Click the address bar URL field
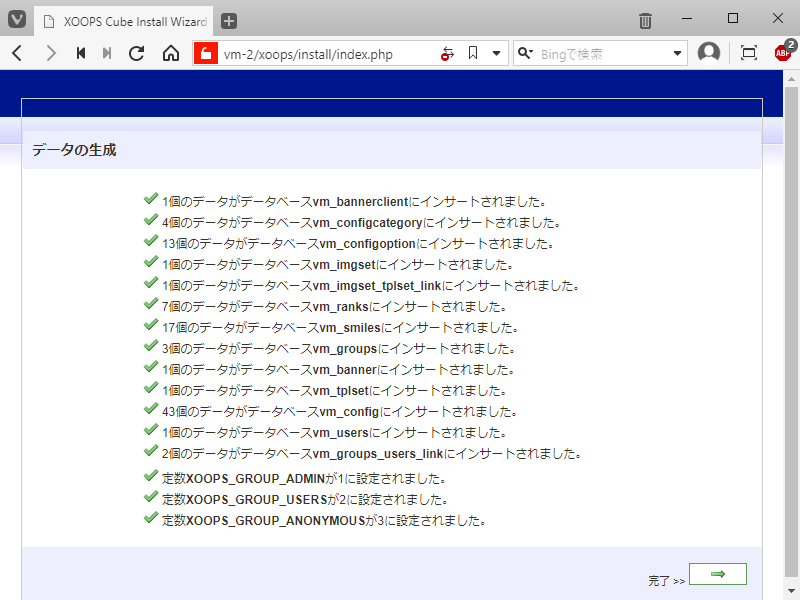The image size is (800, 600). 327,54
